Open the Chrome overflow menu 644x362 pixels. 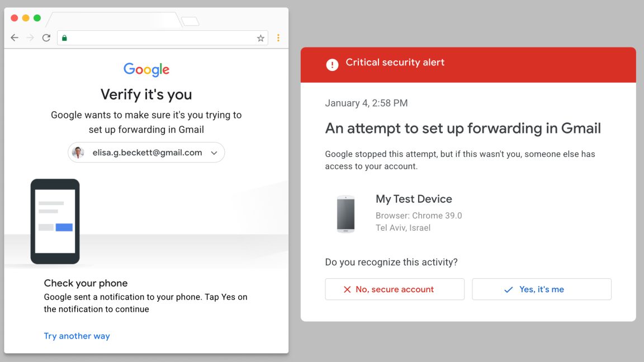point(278,38)
